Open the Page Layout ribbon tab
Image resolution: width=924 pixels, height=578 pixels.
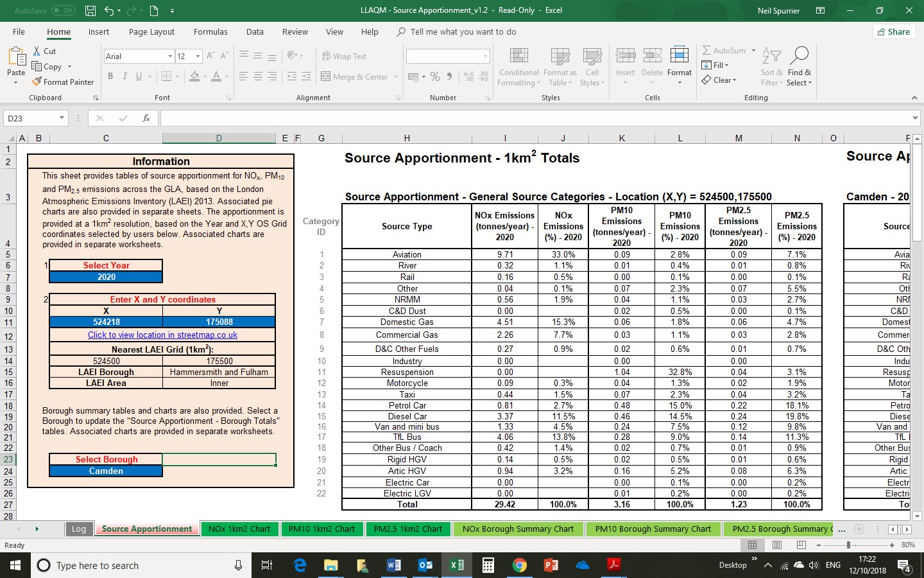151,31
